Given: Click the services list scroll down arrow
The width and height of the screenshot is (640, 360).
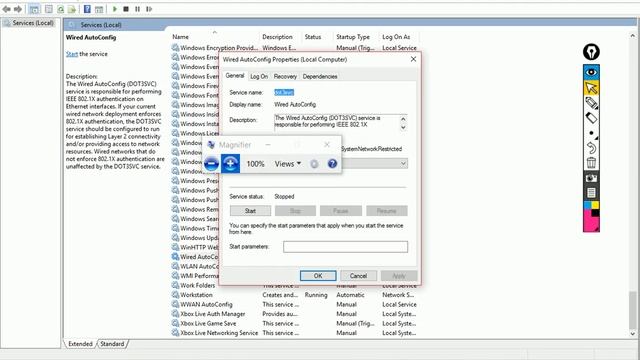Looking at the screenshot, I should click(633, 333).
